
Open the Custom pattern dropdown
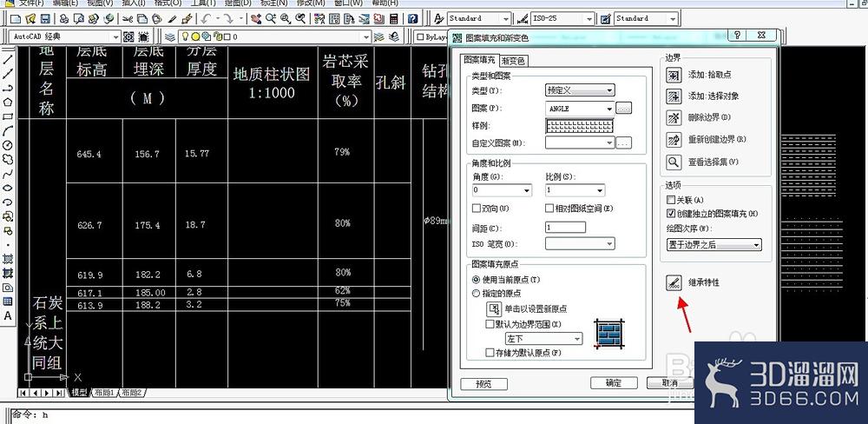580,143
